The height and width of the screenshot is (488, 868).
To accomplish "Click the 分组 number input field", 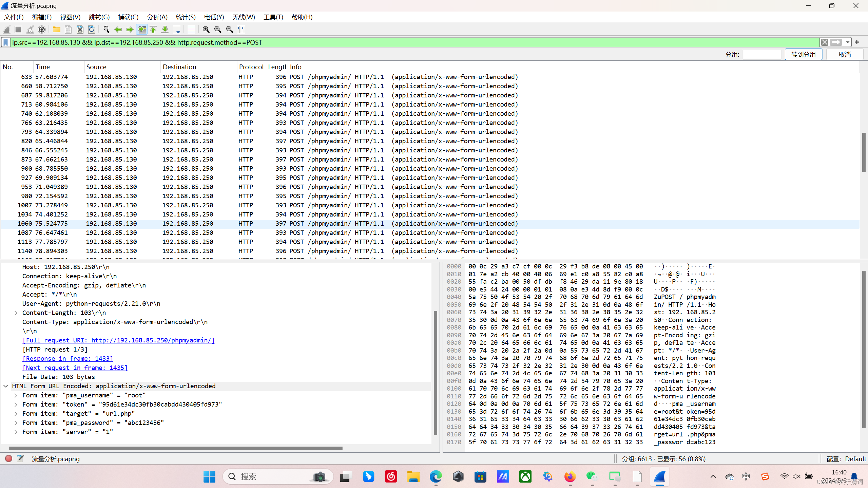I will [x=761, y=54].
